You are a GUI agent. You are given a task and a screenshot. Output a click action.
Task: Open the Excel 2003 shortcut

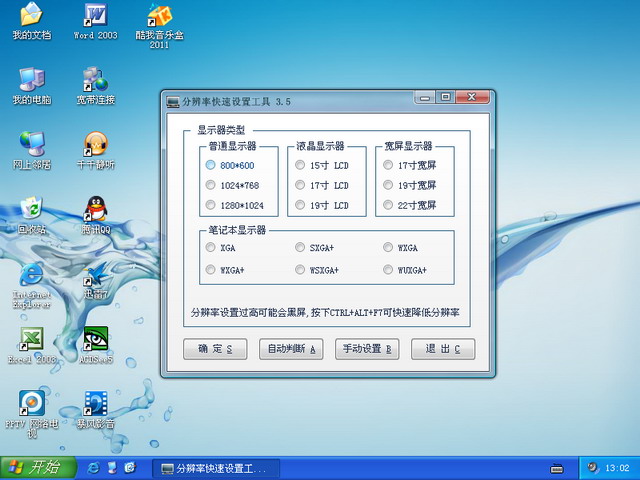(31, 345)
